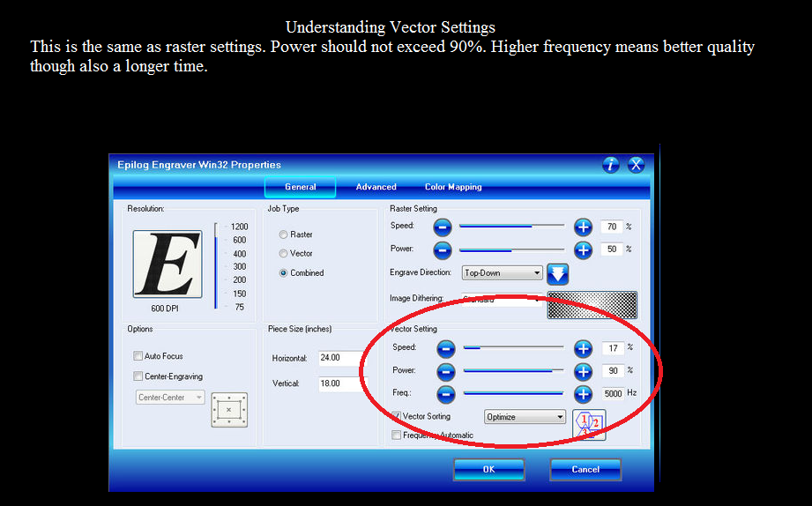The height and width of the screenshot is (506, 812).
Task: Decrease raster power with minus button
Action: [x=442, y=250]
